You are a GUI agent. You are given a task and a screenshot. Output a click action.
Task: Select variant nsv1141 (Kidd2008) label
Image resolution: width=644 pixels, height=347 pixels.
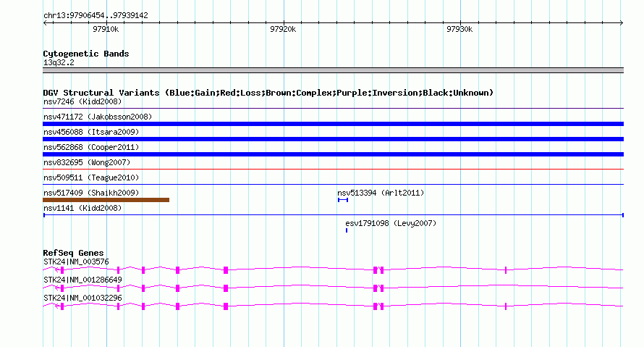pos(82,208)
